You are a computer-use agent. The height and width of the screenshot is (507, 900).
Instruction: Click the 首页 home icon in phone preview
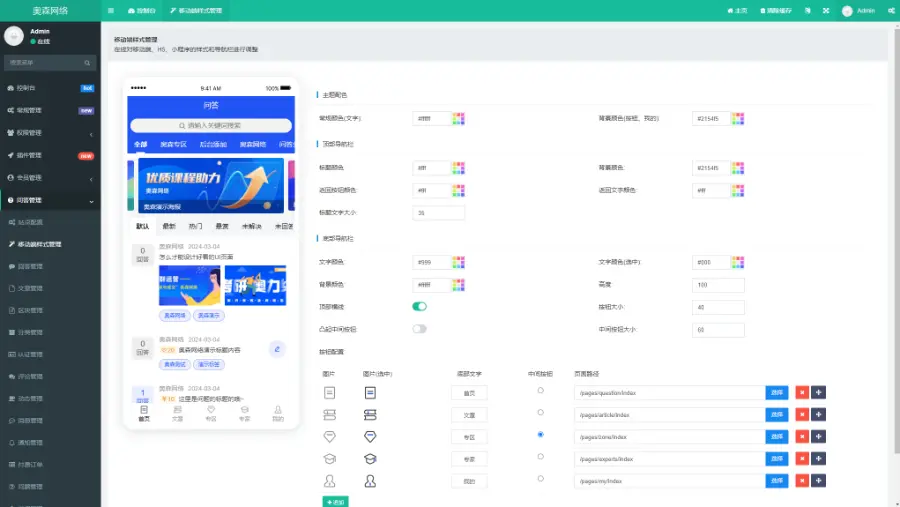pyautogui.click(x=144, y=412)
